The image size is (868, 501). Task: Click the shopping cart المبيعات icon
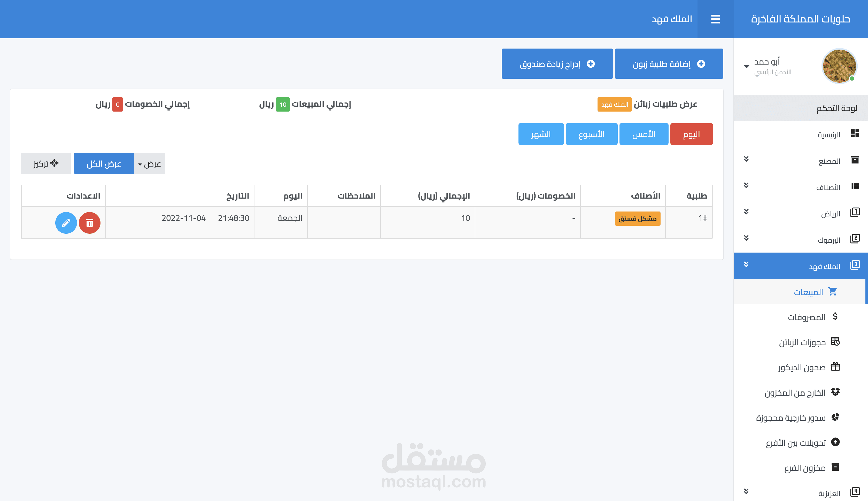[x=833, y=292]
